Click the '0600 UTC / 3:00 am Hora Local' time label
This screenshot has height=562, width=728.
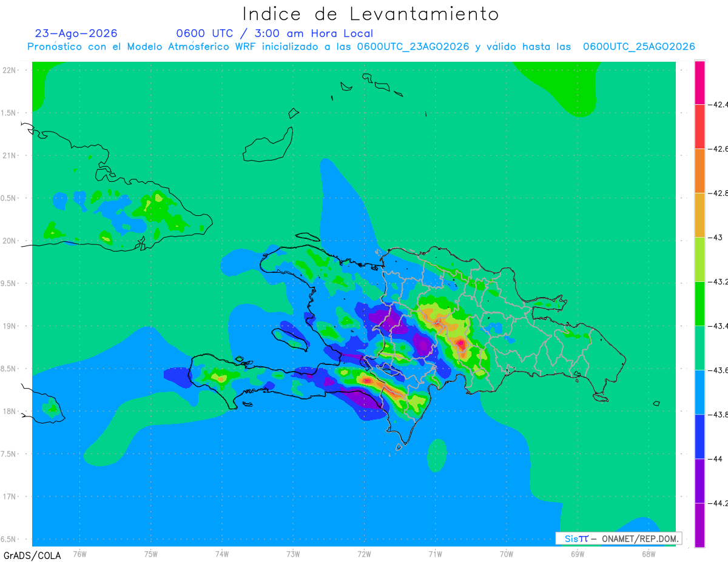point(275,33)
